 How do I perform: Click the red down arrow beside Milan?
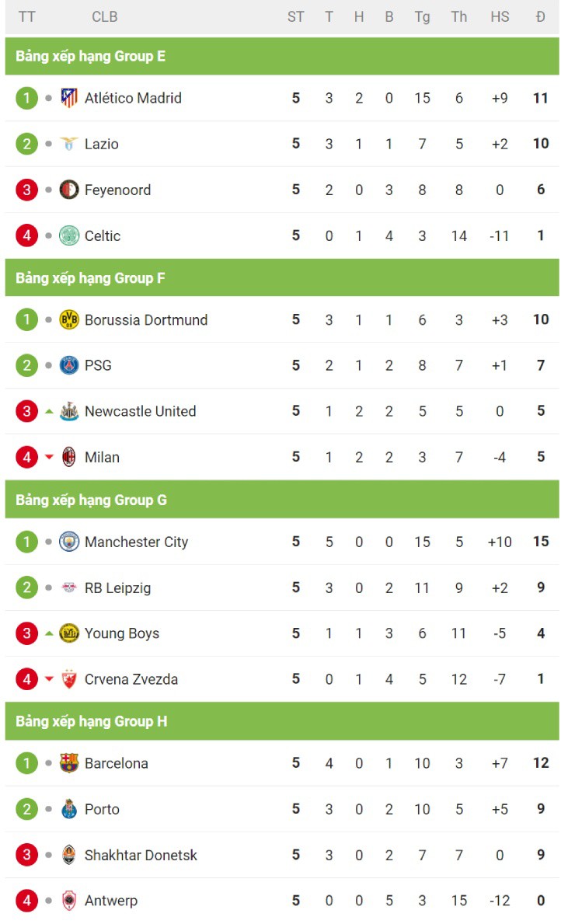pyautogui.click(x=49, y=457)
